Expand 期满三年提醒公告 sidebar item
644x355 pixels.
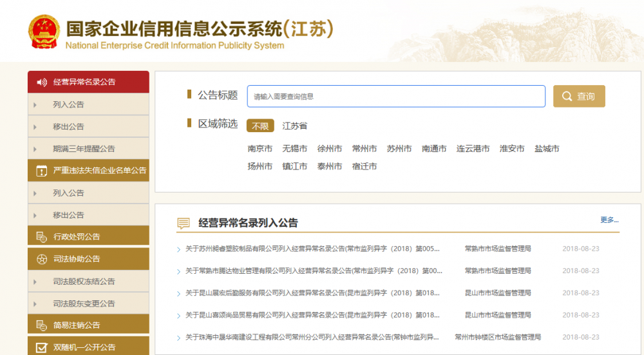click(84, 149)
